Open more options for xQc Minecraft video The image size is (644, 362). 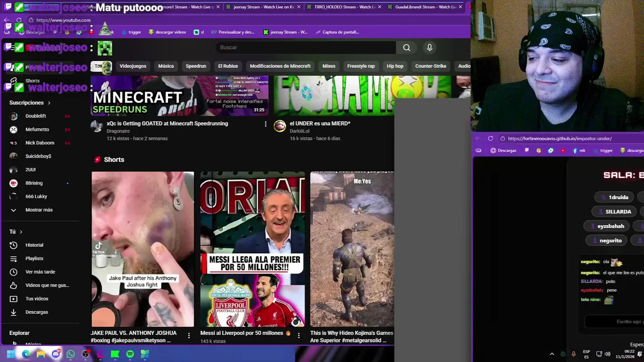tap(266, 124)
